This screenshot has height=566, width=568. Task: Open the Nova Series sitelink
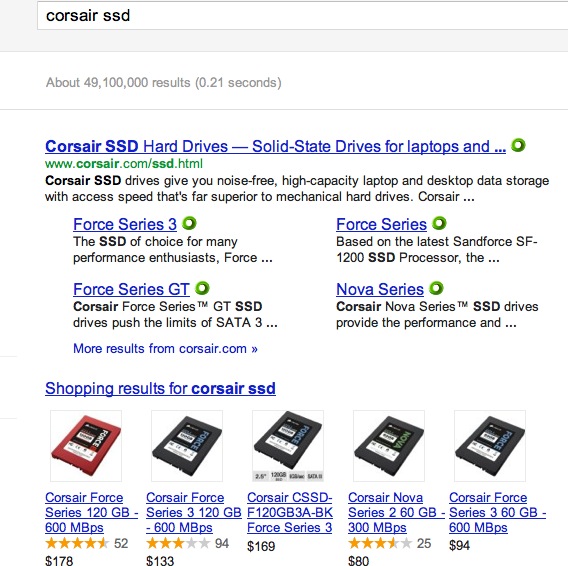[x=380, y=289]
